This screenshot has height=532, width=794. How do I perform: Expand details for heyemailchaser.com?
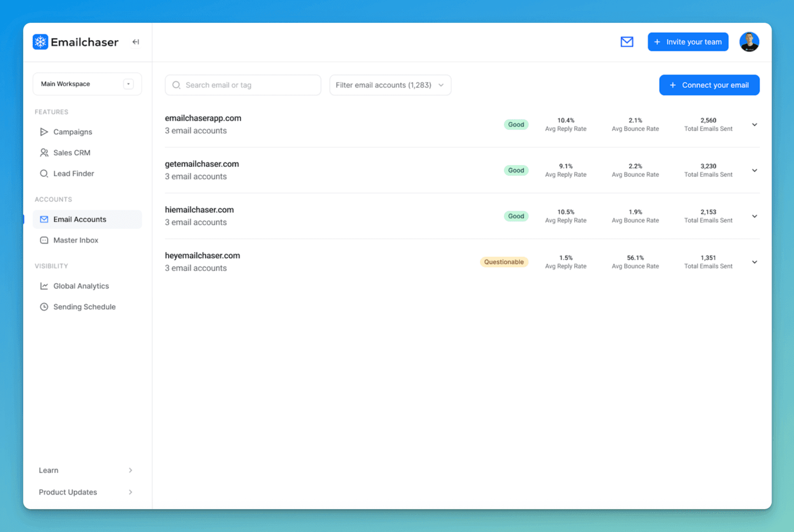click(x=754, y=262)
